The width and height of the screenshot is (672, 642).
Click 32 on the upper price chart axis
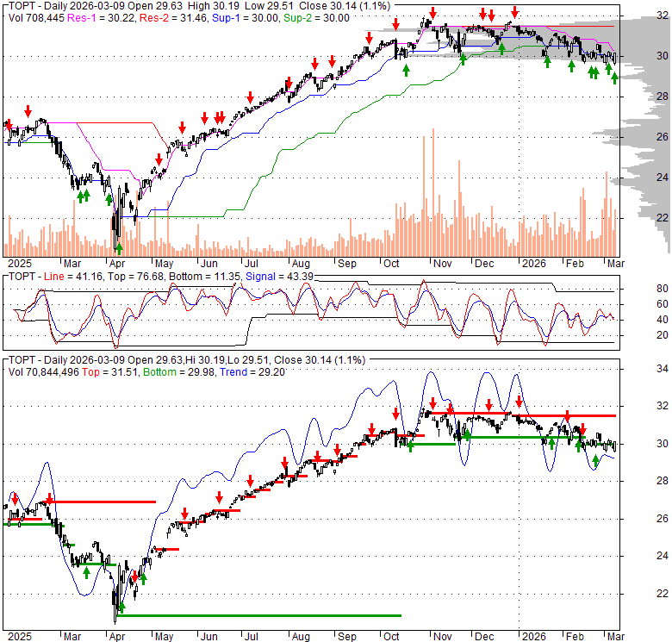663,16
